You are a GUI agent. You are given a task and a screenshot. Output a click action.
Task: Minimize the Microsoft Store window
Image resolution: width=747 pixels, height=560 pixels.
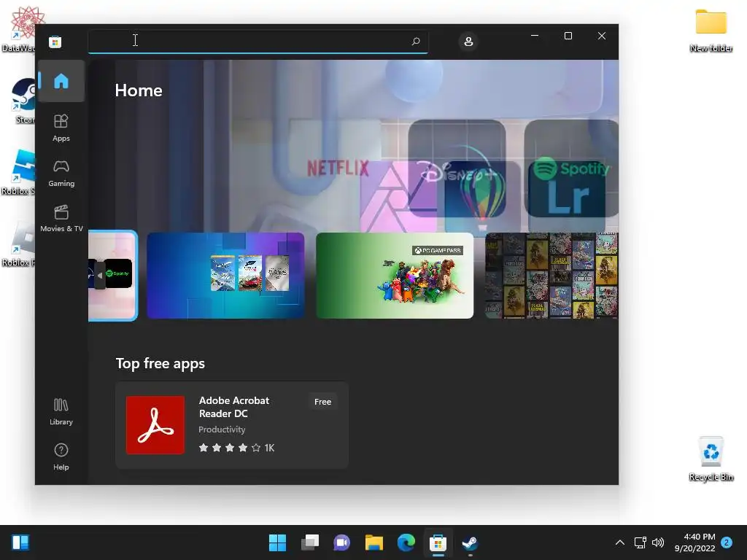coord(535,36)
